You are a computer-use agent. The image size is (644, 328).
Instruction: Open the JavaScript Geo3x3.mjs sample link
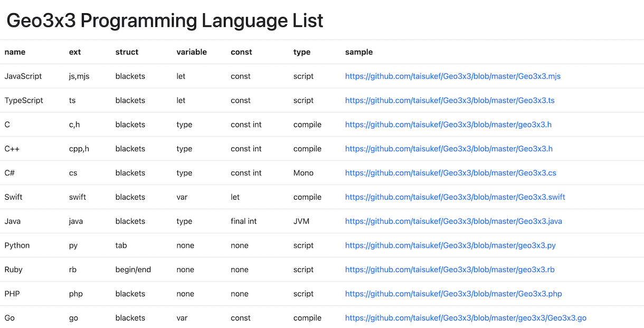(453, 76)
